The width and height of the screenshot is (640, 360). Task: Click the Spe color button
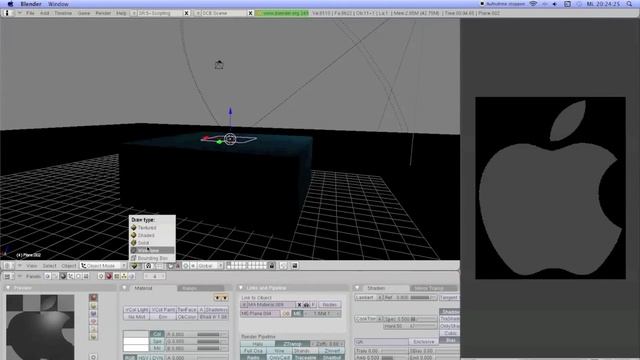pyautogui.click(x=157, y=341)
